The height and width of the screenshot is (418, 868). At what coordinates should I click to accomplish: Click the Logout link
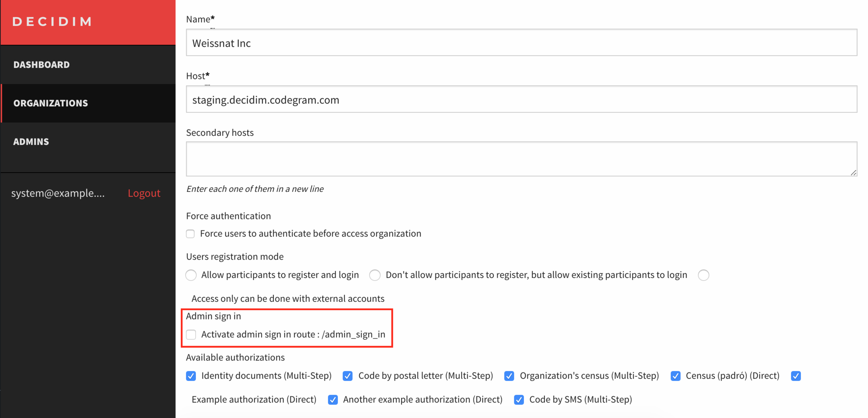click(x=144, y=193)
